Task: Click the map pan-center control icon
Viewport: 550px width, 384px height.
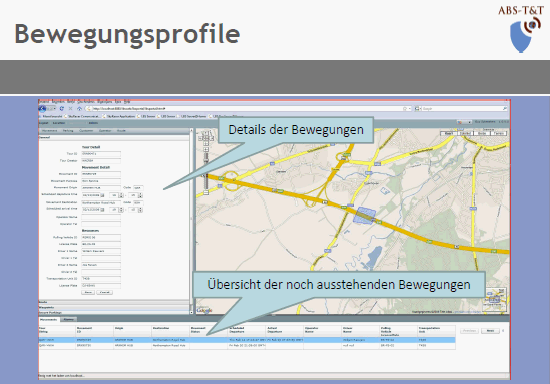Action: click(206, 139)
